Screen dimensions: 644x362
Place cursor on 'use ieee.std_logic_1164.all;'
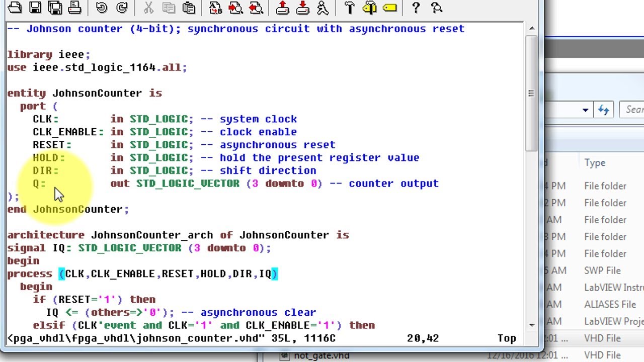(97, 67)
